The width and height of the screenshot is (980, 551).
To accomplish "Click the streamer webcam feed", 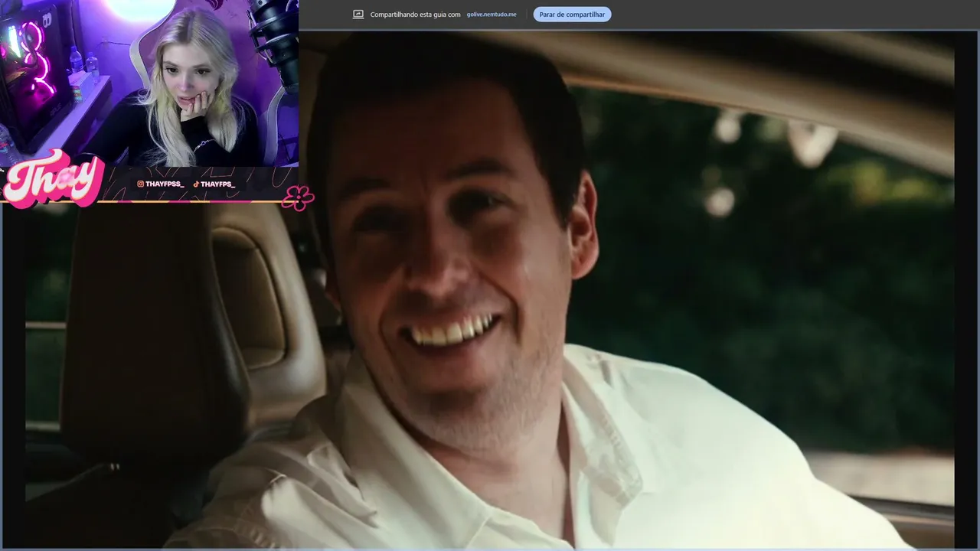I will (x=149, y=83).
